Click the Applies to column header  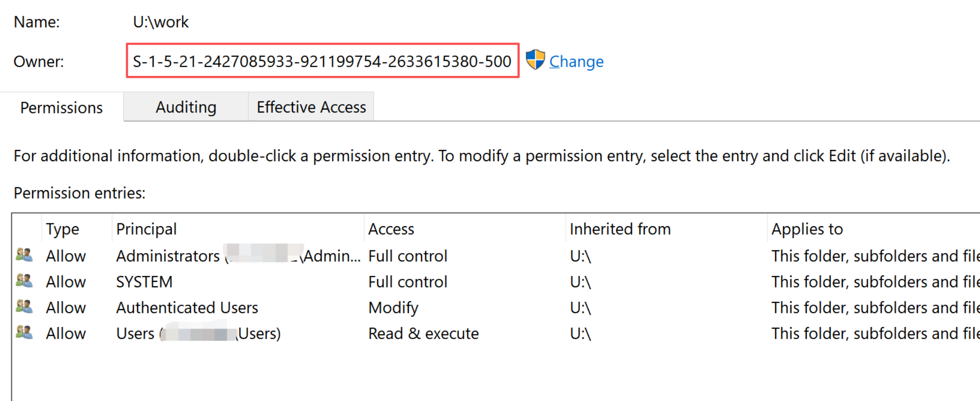[x=873, y=229]
